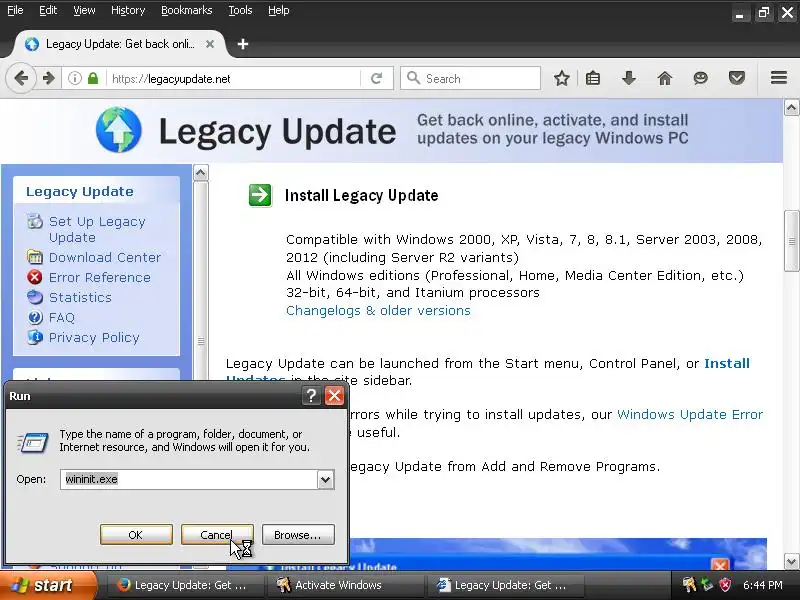Open the Edit menu

[x=48, y=10]
